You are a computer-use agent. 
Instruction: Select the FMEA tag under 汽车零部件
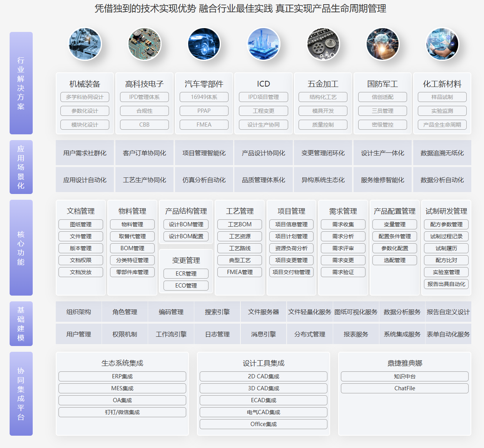(204, 125)
